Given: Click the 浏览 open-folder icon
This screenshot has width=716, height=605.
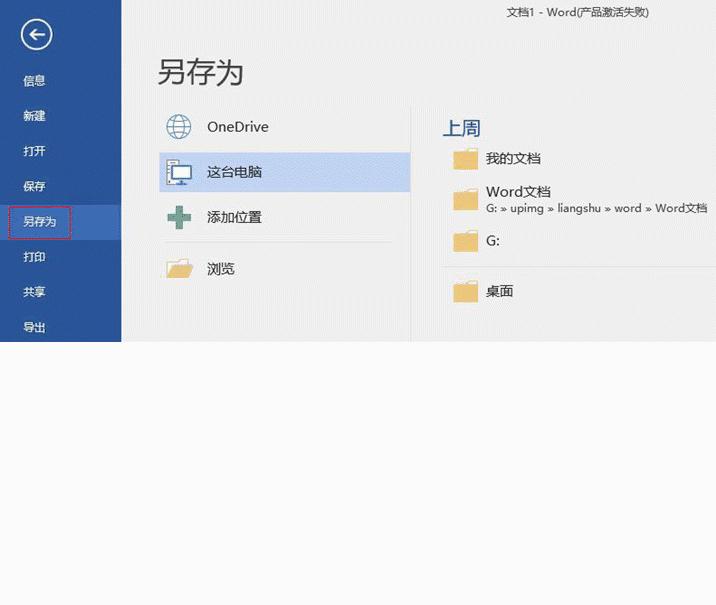Looking at the screenshot, I should point(179,268).
